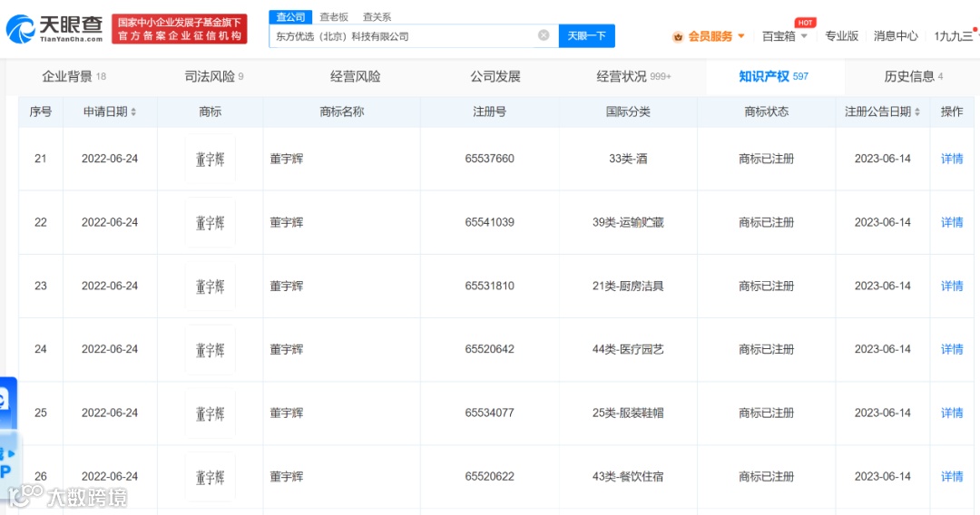Click the 商标名称 column header

[x=341, y=112]
